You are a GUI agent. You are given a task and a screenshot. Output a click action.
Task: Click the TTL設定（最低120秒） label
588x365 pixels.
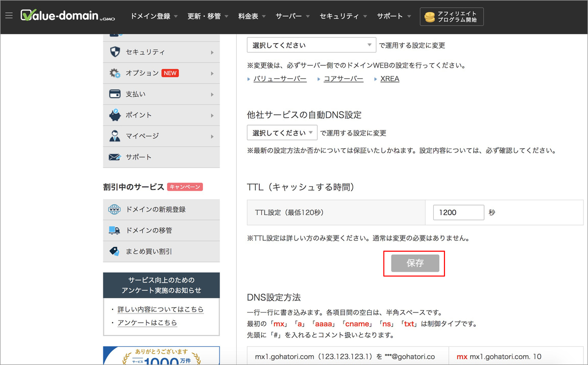tap(290, 212)
